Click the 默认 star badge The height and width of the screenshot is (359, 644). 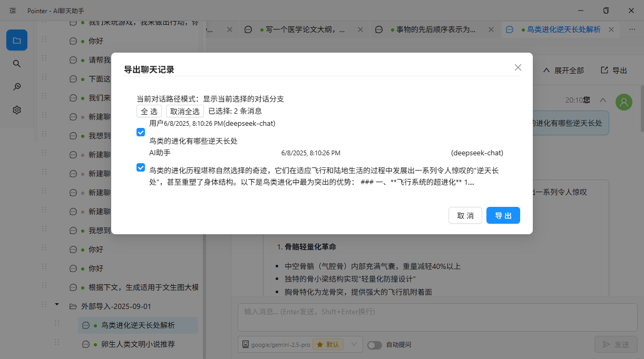[328, 345]
